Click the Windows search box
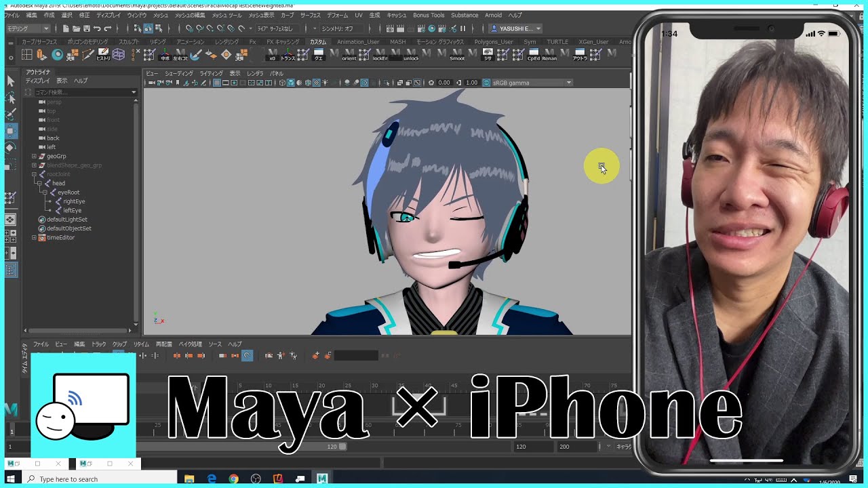Screen dimensions: 868x488 100,479
